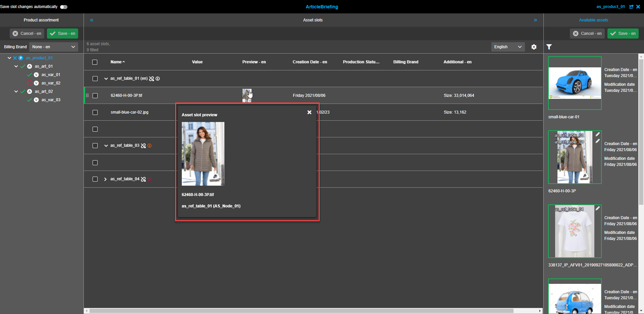Image resolution: width=644 pixels, height=314 pixels.
Task: Click the ArticleBriefing title in the header
Action: (x=322, y=7)
